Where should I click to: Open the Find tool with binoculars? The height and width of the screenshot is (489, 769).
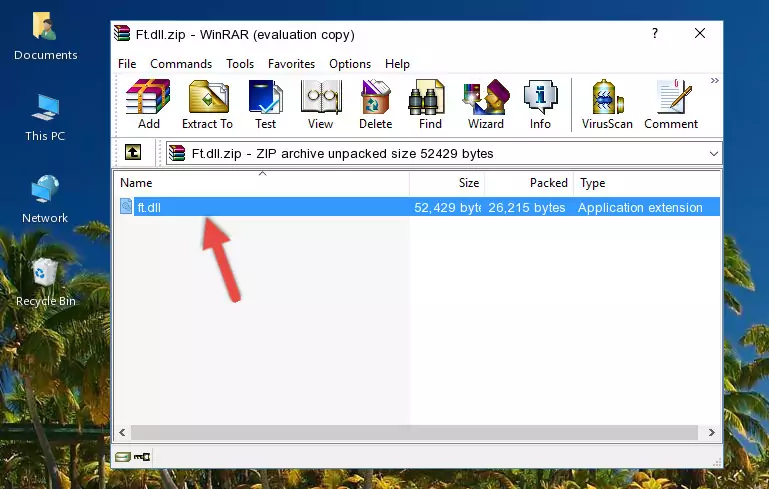coord(430,104)
